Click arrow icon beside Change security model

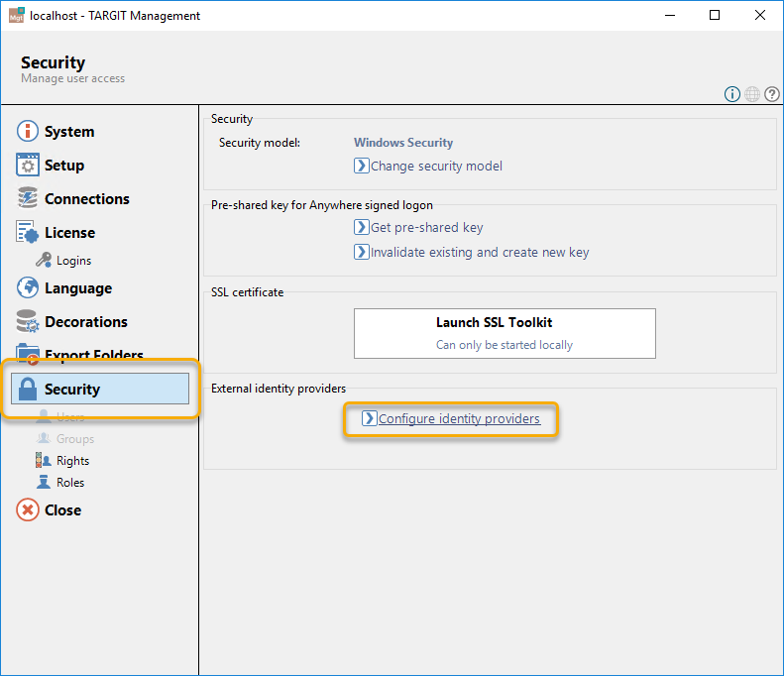[x=361, y=166]
